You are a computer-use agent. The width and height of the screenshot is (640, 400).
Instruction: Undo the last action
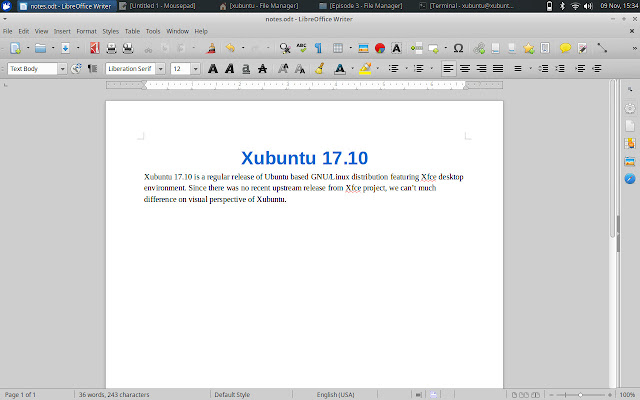tap(230, 48)
